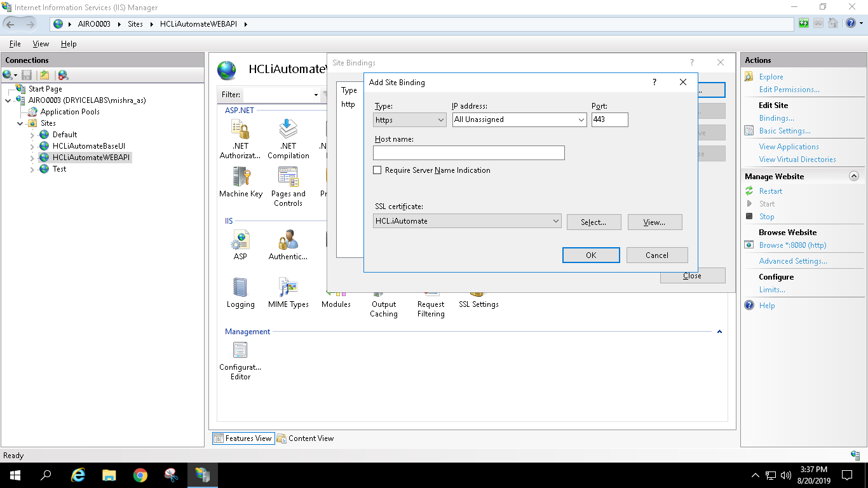Viewport: 868px width, 488px height.
Task: Expand the Default site tree node
Action: tap(32, 135)
